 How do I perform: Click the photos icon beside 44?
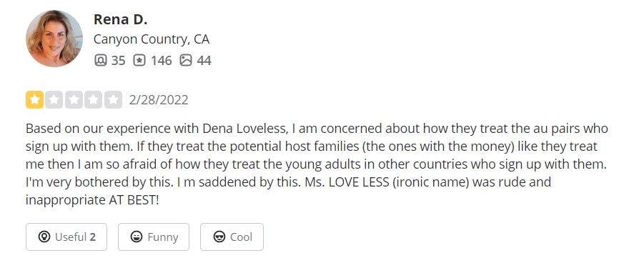click(x=186, y=61)
